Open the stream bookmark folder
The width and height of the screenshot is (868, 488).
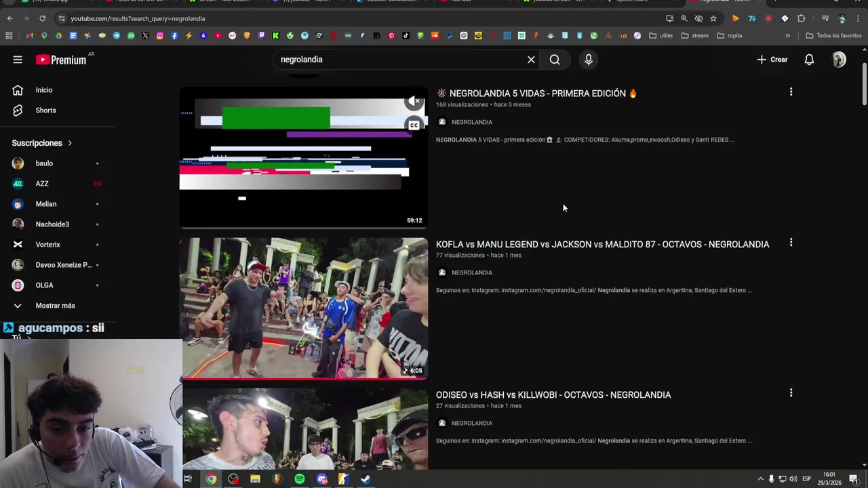point(695,35)
